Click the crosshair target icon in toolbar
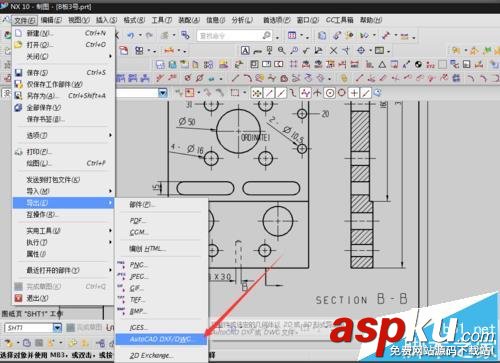 [x=361, y=51]
